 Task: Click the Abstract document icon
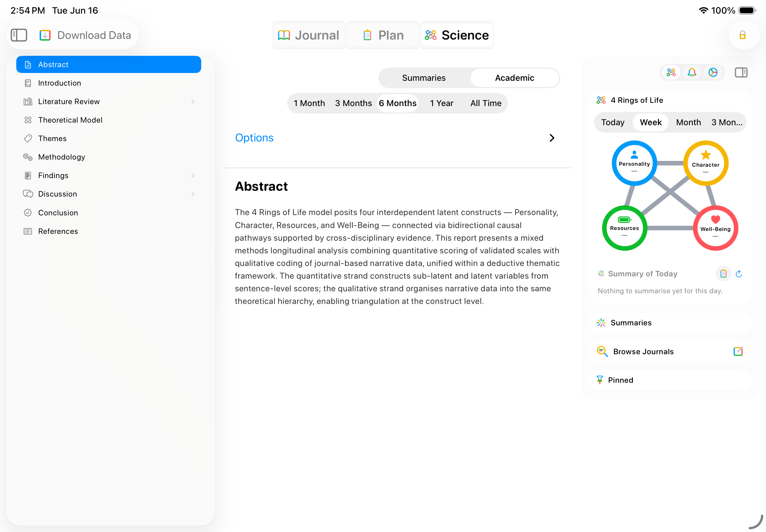28,64
